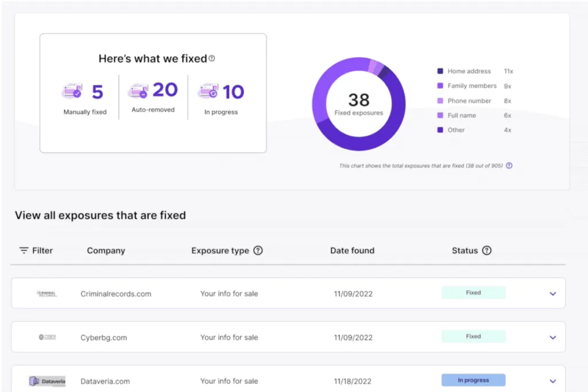The height and width of the screenshot is (392, 588).
Task: Click the Fixed status badge for Criminalrecords.com
Action: [x=473, y=293]
